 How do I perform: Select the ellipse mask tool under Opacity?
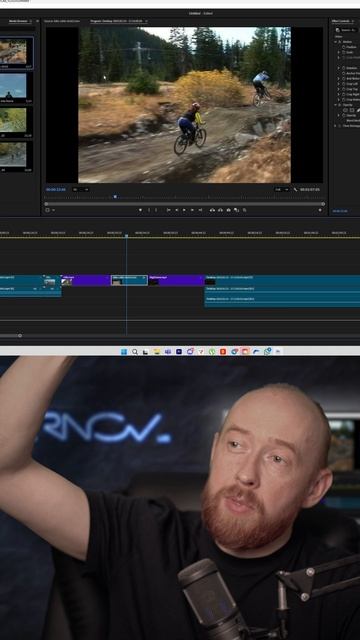click(345, 110)
